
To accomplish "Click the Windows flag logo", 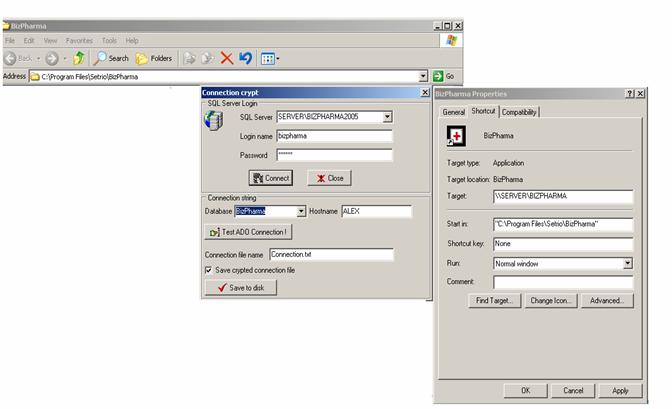I will pyautogui.click(x=451, y=41).
